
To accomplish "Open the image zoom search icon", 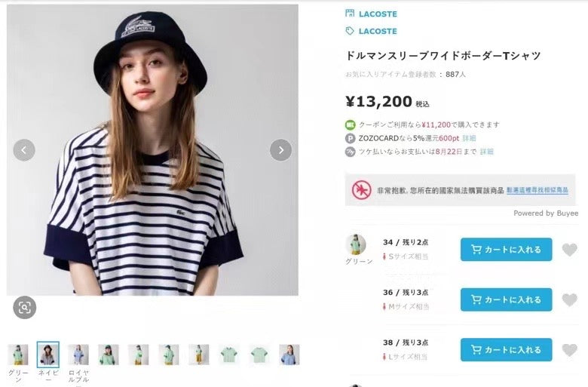I will point(24,307).
